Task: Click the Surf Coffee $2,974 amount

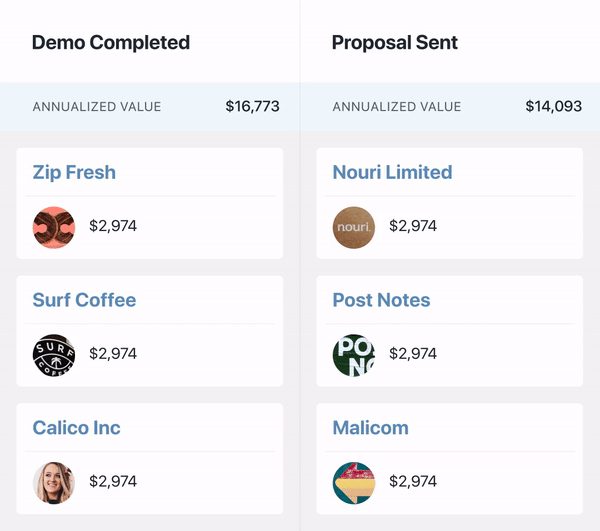Action: (x=113, y=354)
